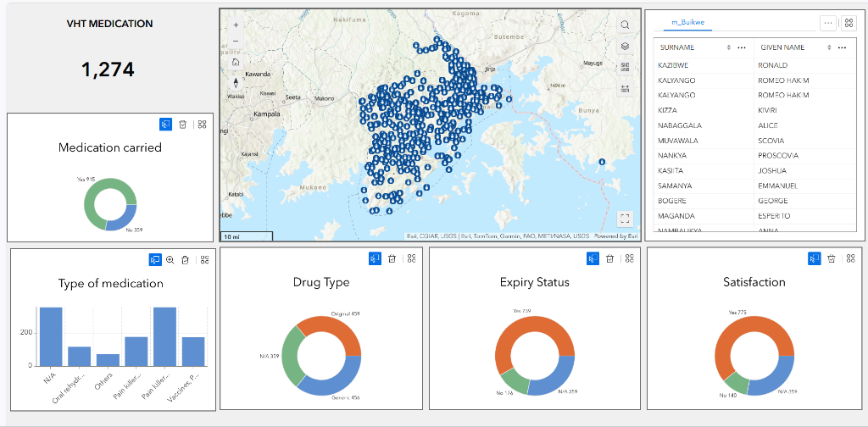The height and width of the screenshot is (427, 868).
Task: Open actions menu of Medication carried chart
Action: point(202,125)
